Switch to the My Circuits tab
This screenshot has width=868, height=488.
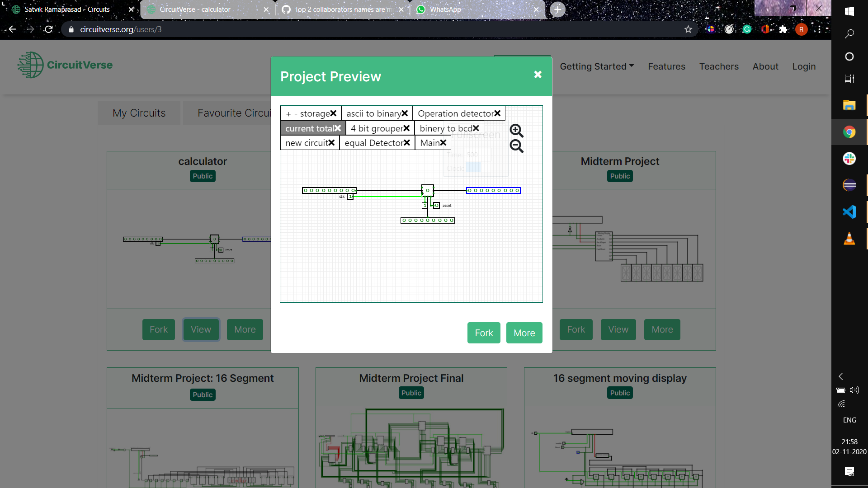coord(139,113)
